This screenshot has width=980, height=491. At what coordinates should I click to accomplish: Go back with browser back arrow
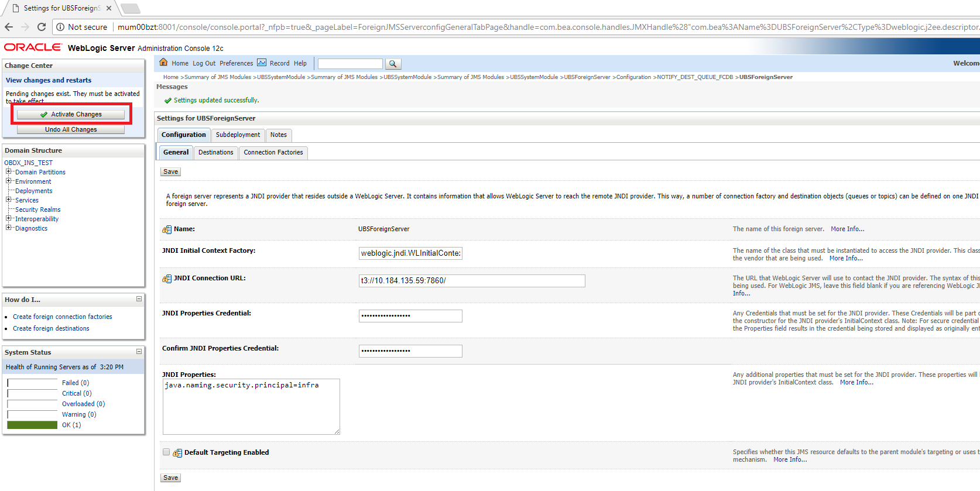tap(9, 27)
